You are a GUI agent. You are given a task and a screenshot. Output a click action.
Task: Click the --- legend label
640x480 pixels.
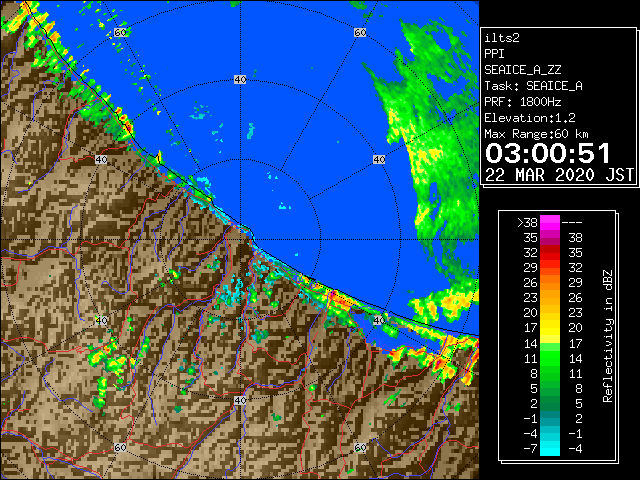point(572,223)
